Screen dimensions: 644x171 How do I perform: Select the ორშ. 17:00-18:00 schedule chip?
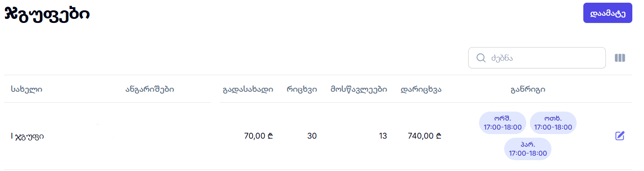coord(502,123)
